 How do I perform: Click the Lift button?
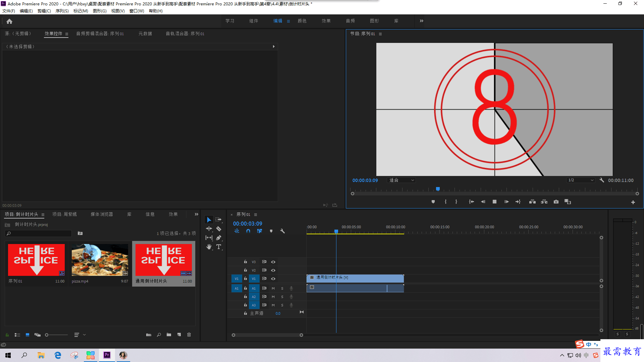tap(532, 202)
